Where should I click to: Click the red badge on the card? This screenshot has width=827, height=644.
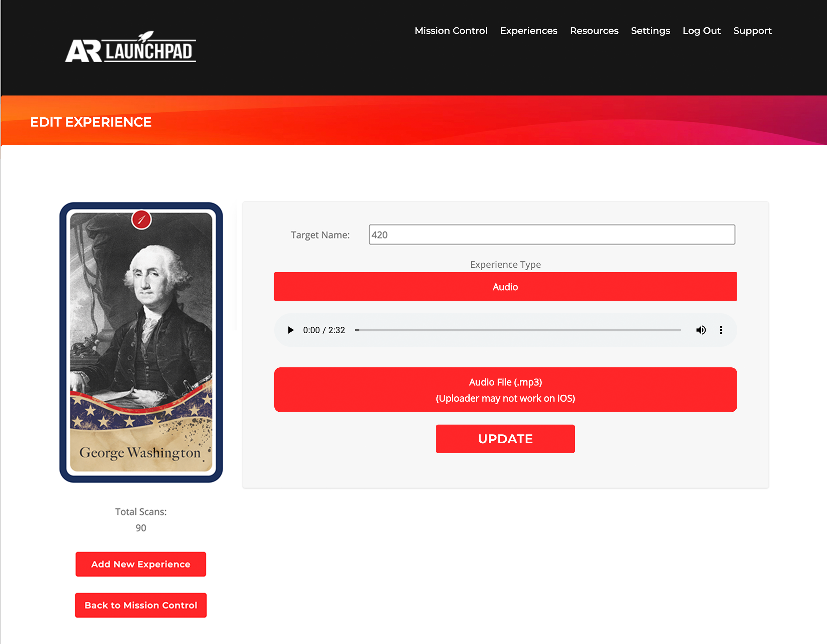click(x=141, y=219)
